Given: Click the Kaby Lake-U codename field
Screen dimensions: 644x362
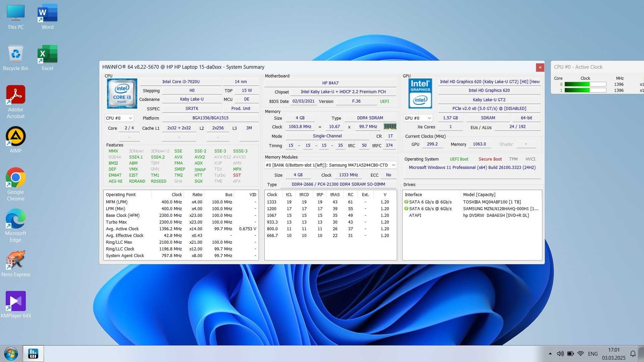Looking at the screenshot, I should [x=192, y=99].
